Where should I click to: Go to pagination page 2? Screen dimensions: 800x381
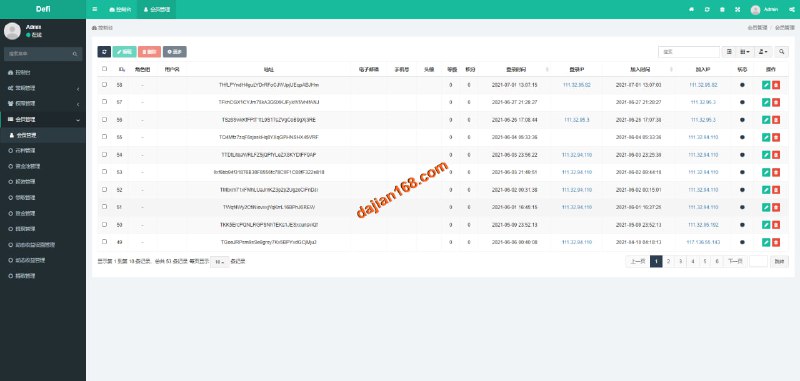pyautogui.click(x=668, y=262)
